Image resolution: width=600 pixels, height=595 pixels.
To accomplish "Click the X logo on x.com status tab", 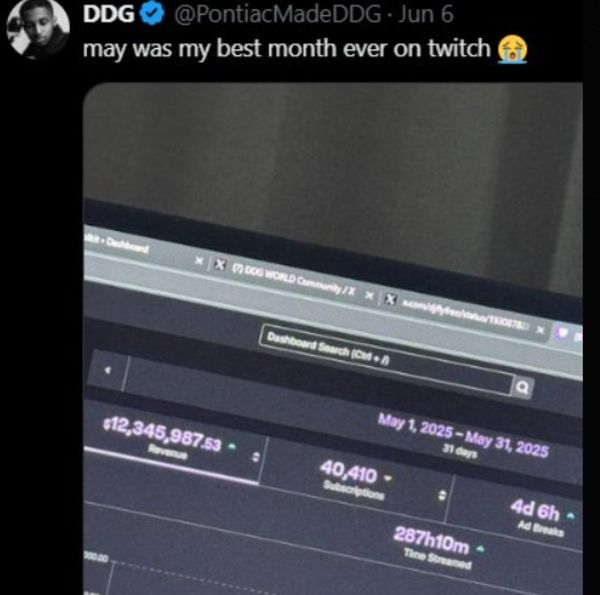I will click(390, 299).
